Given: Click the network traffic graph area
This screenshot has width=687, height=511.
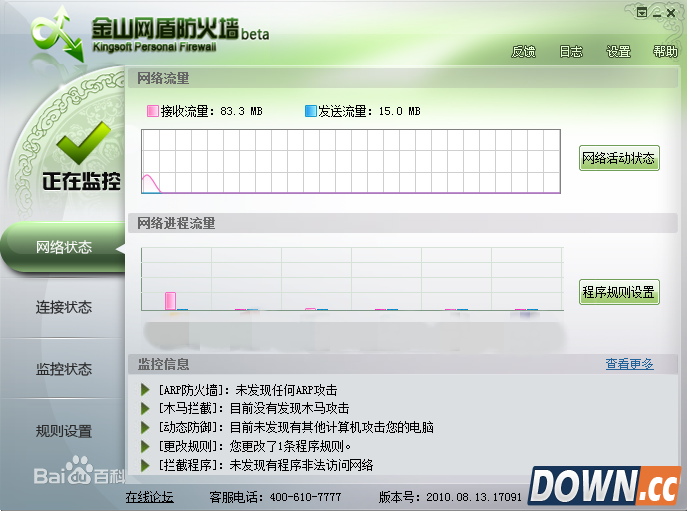Looking at the screenshot, I should click(x=351, y=161).
